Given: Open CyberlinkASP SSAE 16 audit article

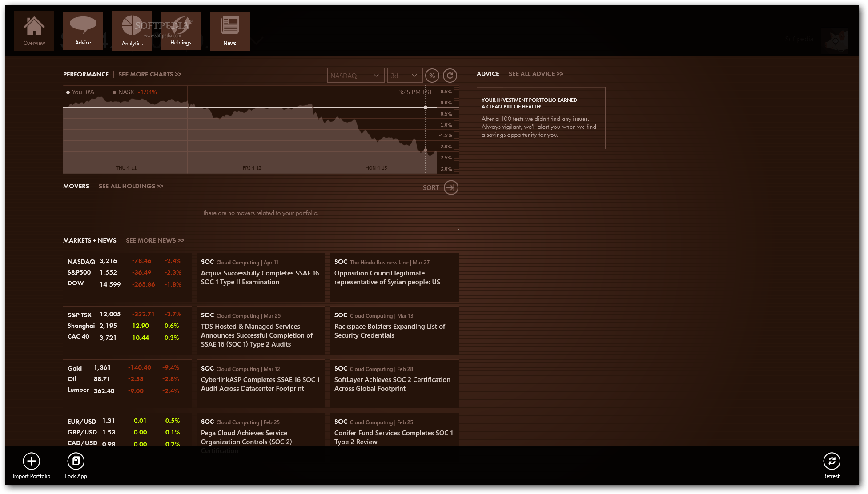Looking at the screenshot, I should 261,384.
